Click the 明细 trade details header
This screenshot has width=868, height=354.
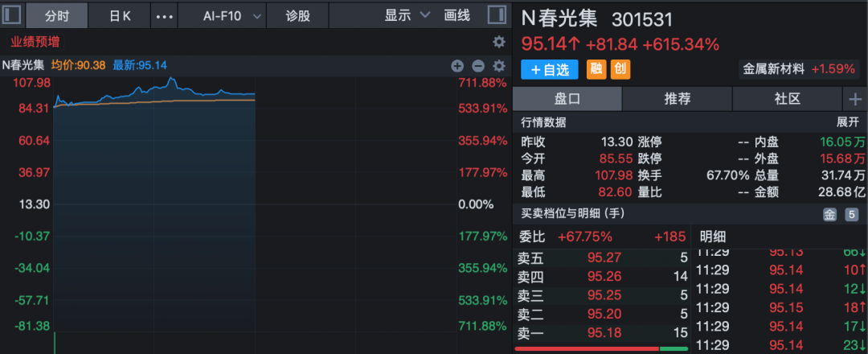coord(712,237)
